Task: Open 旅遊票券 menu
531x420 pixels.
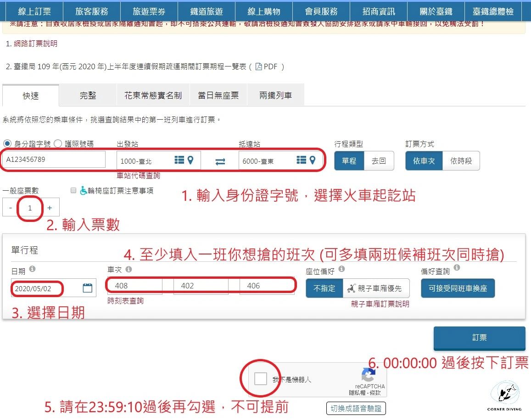Action: click(x=149, y=11)
